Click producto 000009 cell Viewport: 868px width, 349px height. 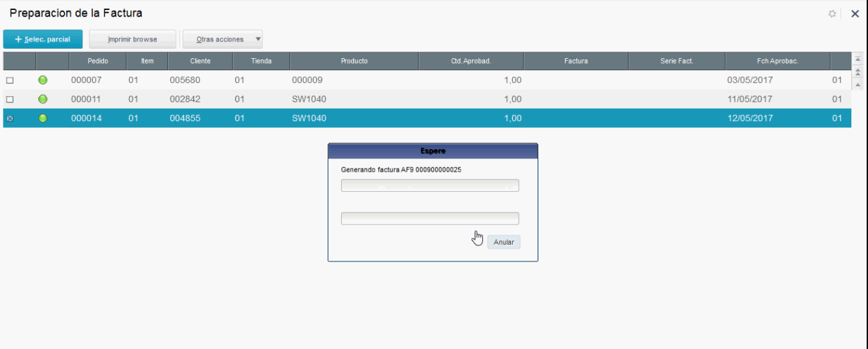pos(308,80)
